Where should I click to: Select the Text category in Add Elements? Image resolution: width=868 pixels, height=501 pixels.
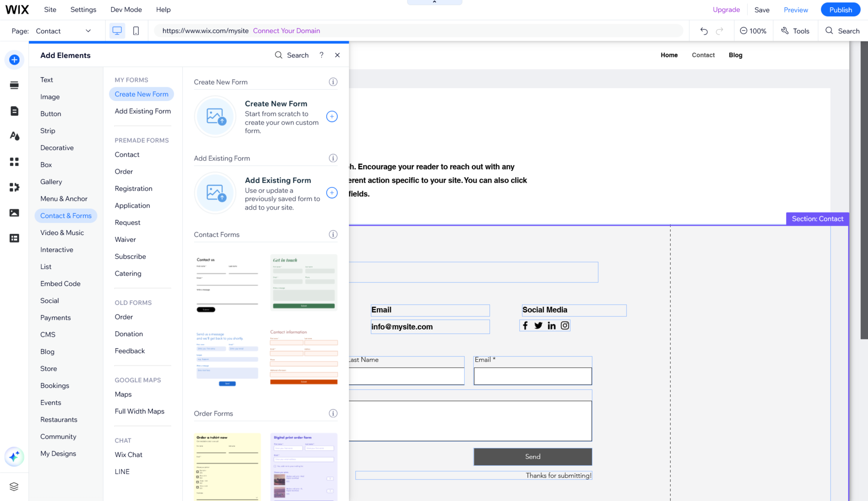(46, 80)
